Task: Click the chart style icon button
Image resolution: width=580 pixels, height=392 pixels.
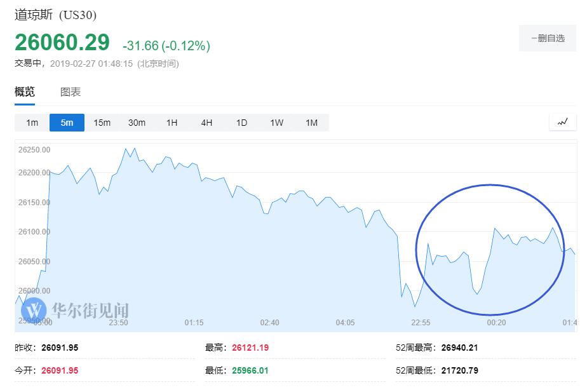Action: coord(562,122)
